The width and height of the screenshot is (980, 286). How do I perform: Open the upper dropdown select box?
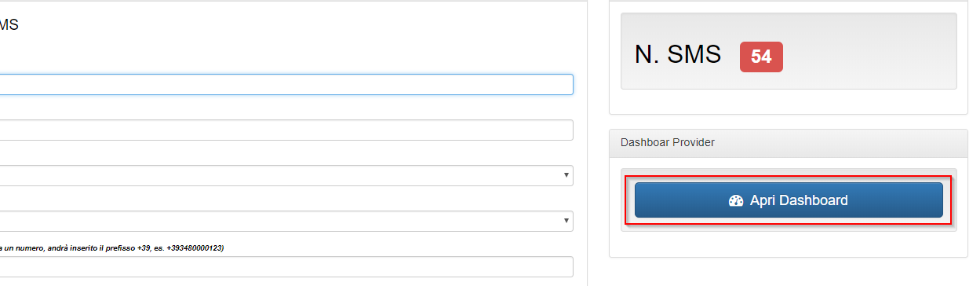pos(286,176)
